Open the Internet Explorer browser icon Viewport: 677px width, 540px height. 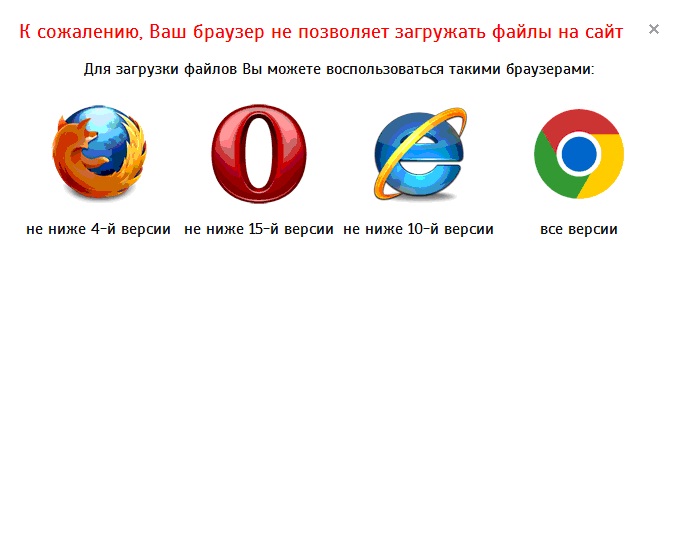(x=420, y=153)
